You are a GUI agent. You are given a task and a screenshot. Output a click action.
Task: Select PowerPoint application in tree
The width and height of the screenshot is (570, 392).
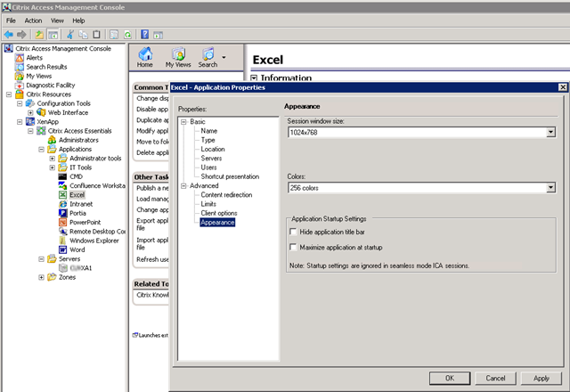pos(85,222)
